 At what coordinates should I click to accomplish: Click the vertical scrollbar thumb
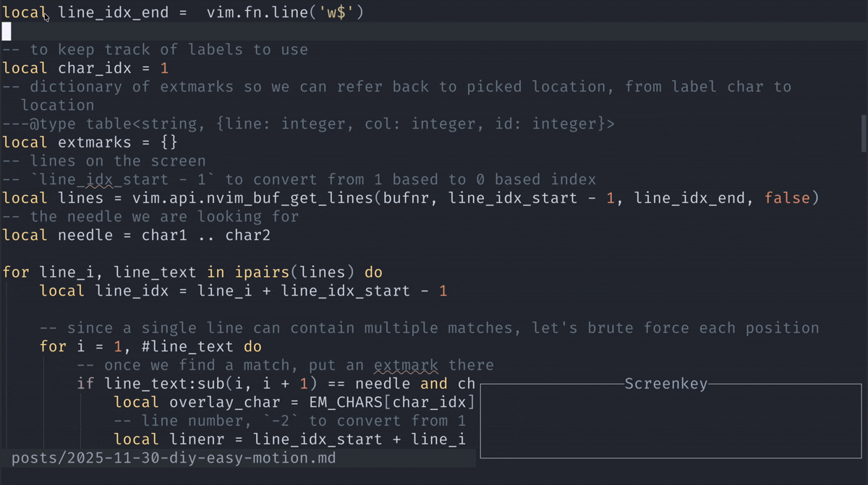coord(863,132)
